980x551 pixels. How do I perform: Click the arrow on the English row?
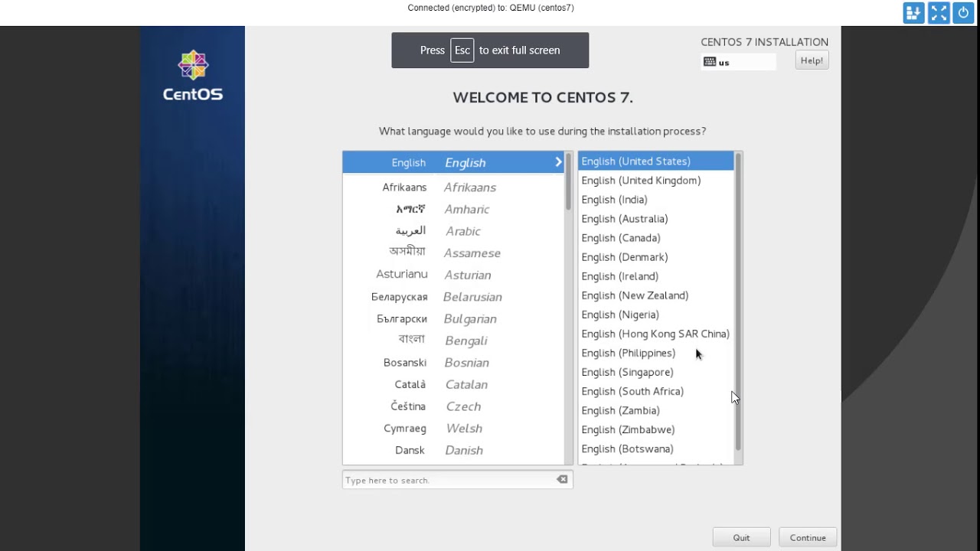[x=558, y=162]
